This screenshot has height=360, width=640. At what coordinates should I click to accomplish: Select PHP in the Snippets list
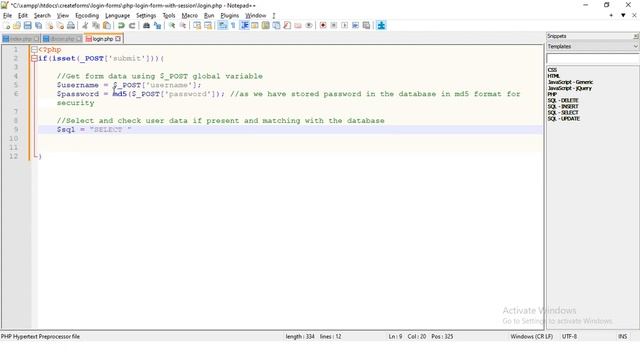552,94
